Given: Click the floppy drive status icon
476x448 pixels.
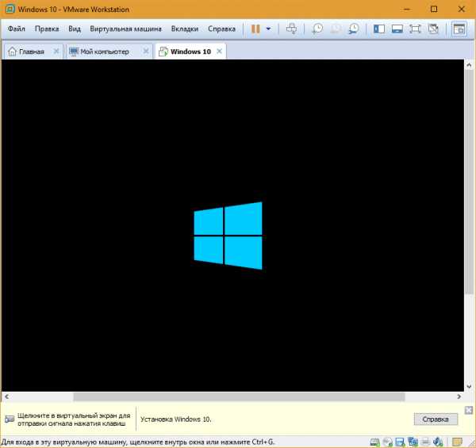Looking at the screenshot, I should click(x=400, y=442).
